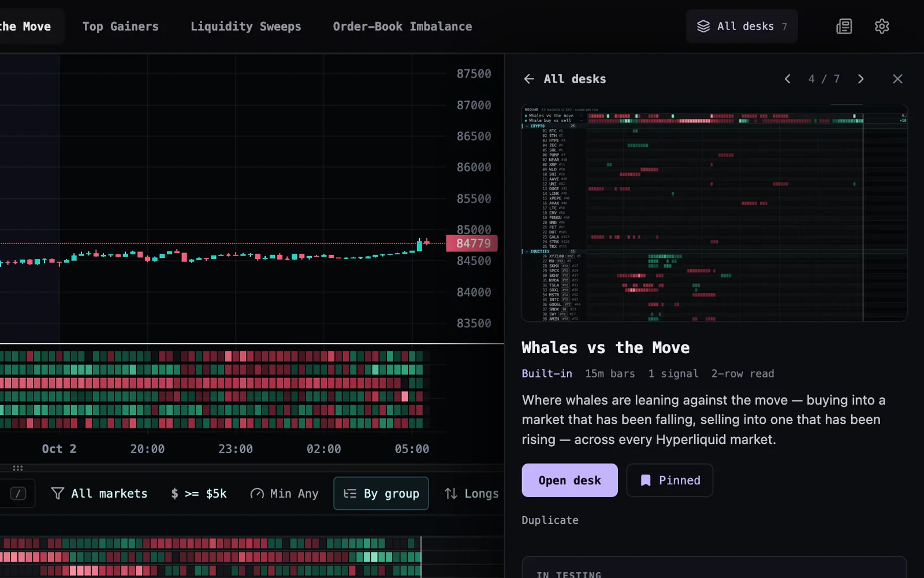Click the '1 signal' label
Image resolution: width=924 pixels, height=578 pixels.
[x=673, y=374]
